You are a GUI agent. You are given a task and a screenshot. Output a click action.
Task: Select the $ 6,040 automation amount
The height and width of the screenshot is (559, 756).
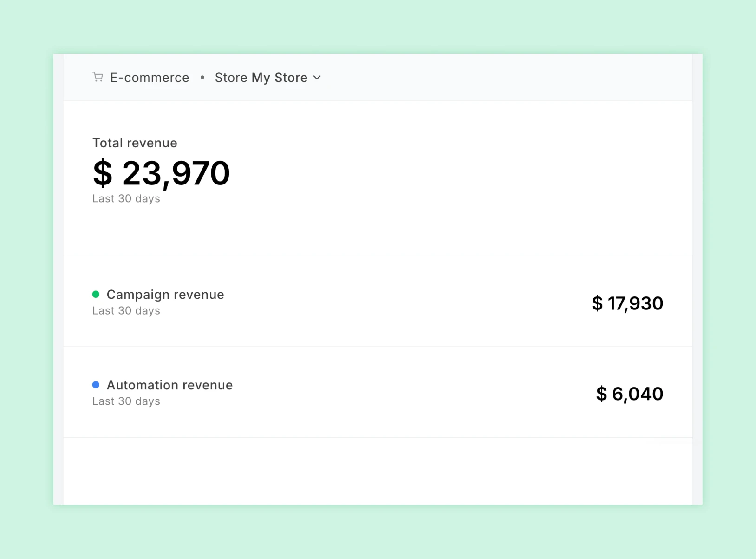coord(629,394)
